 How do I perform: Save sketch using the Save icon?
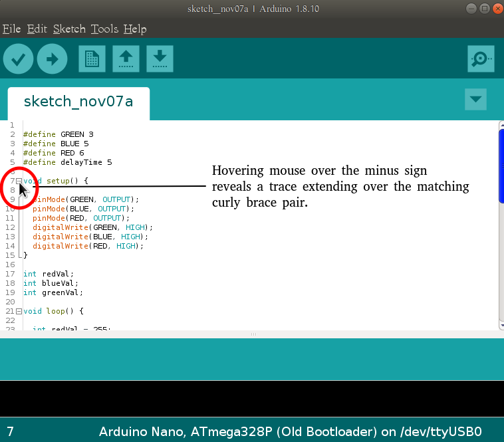pyautogui.click(x=160, y=59)
